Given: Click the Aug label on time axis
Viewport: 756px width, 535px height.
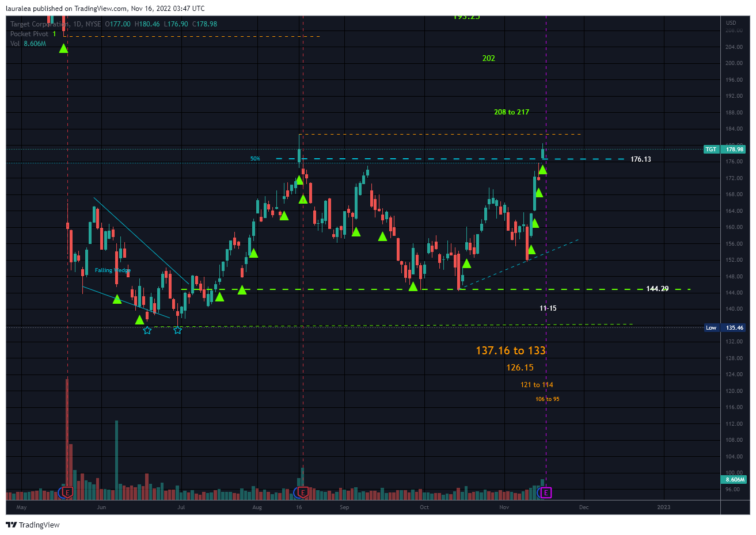Looking at the screenshot, I should pyautogui.click(x=257, y=507).
